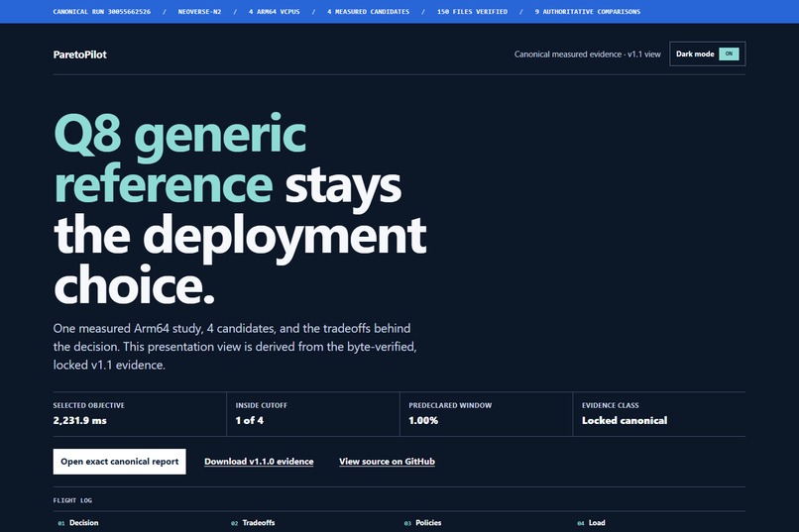Select the 'FLIGHT LOG' heading

point(72,500)
